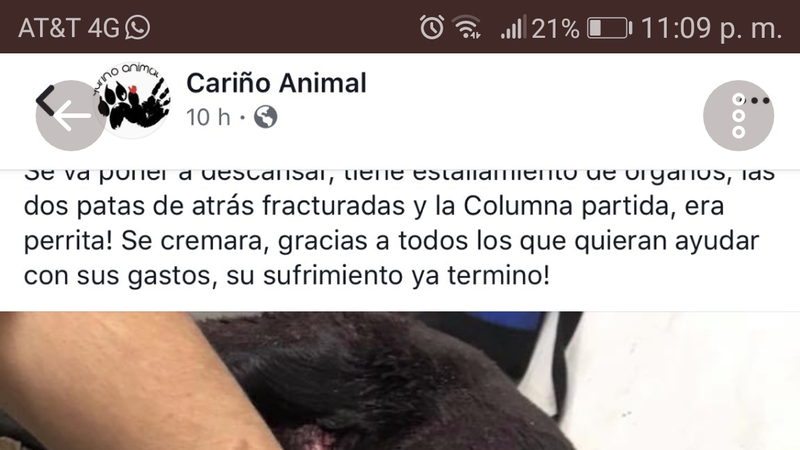Go back using the gray arrow button

[71, 116]
